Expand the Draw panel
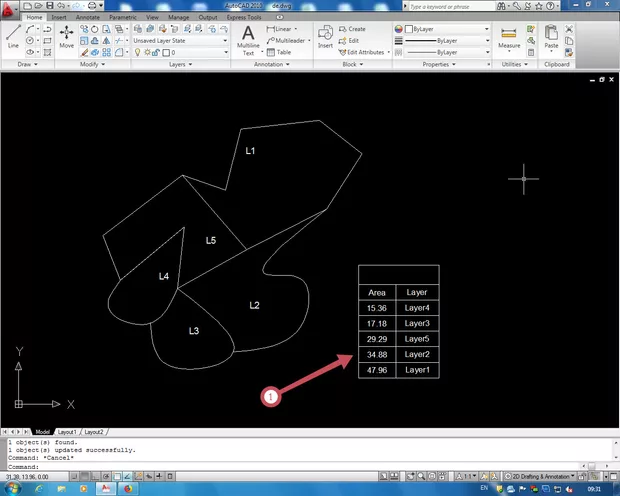 click(x=24, y=64)
